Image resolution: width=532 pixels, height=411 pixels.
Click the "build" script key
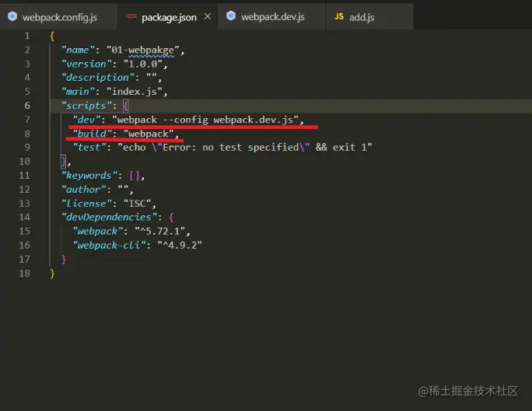(92, 134)
